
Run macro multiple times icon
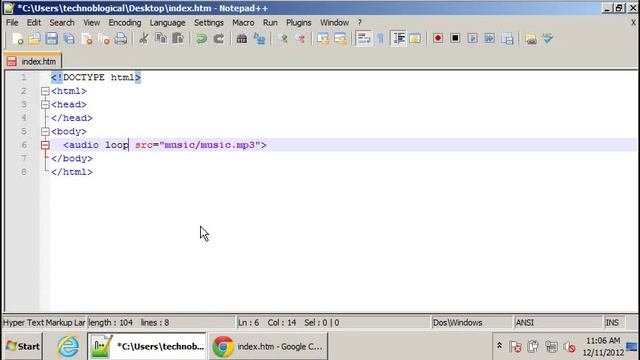click(x=490, y=39)
